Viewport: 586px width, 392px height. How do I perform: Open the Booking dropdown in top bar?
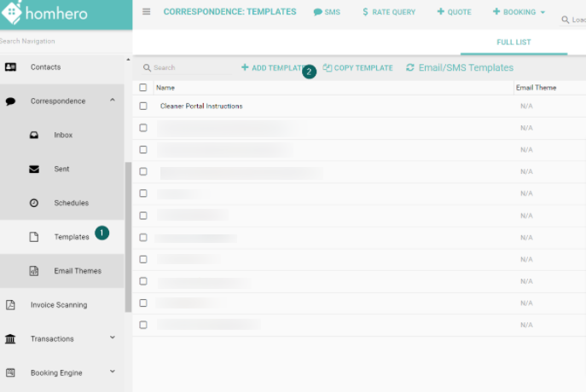[x=519, y=12]
